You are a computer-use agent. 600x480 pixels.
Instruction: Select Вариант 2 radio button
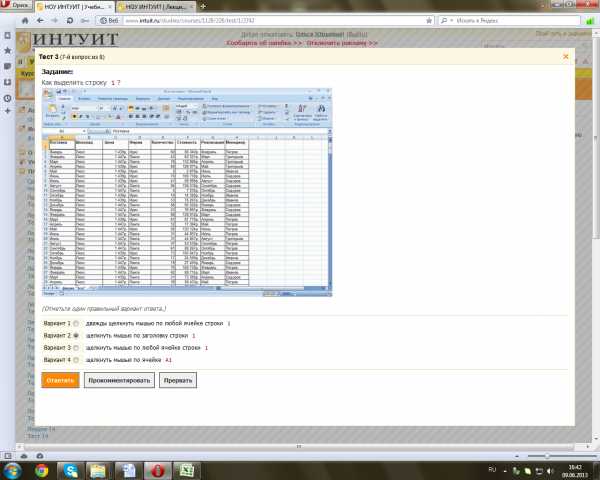(76, 335)
